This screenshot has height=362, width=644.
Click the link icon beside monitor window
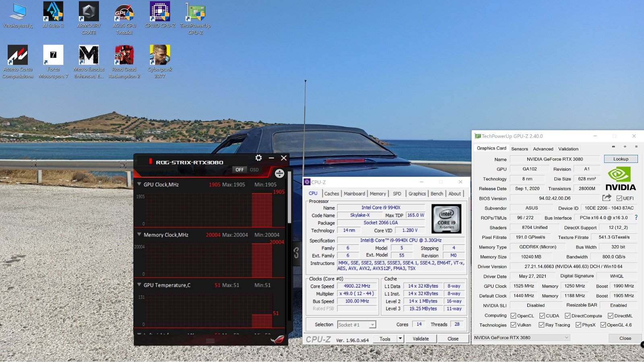(x=296, y=253)
